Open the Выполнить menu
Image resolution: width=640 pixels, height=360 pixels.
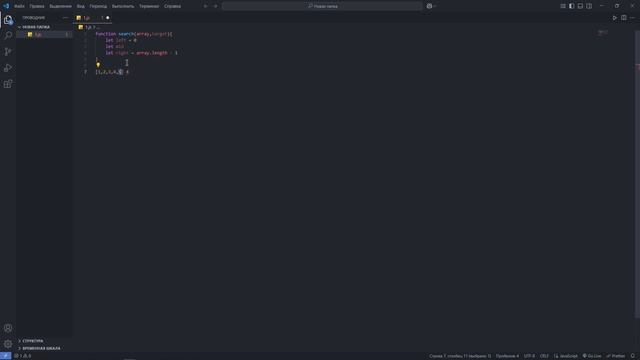[x=123, y=6]
